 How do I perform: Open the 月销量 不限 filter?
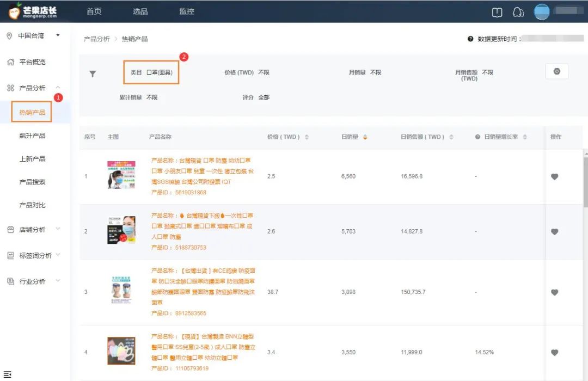365,72
